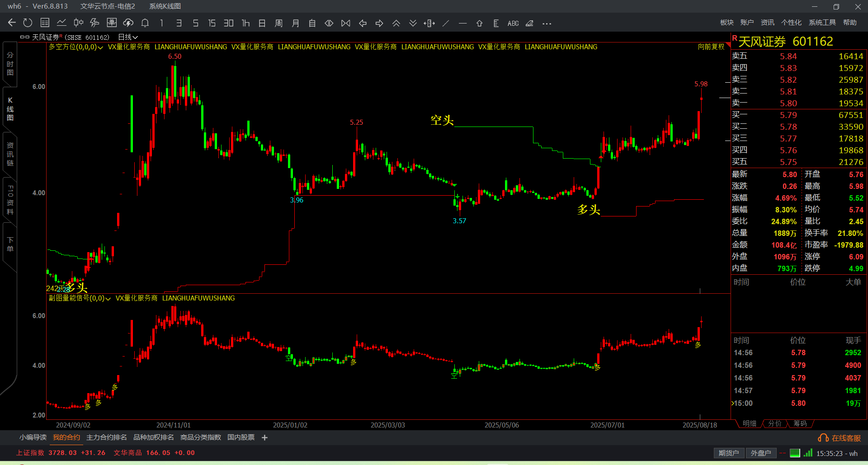Select the up arrow marker tool
868x465 pixels.
coord(480,23)
